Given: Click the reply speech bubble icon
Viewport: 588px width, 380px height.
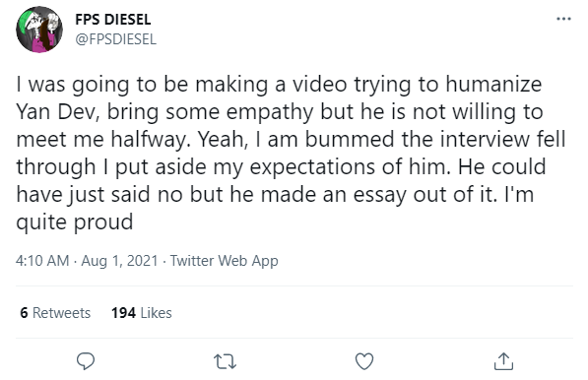Looking at the screenshot, I should tap(86, 361).
